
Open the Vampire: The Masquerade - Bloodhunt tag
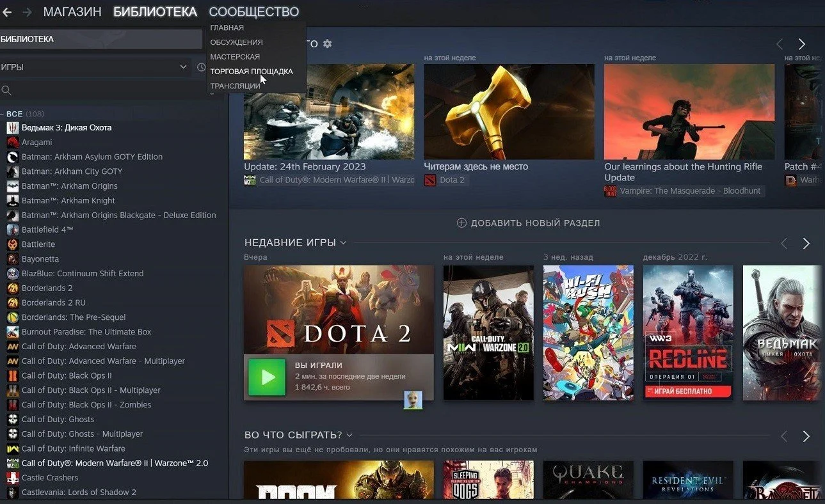(x=684, y=191)
